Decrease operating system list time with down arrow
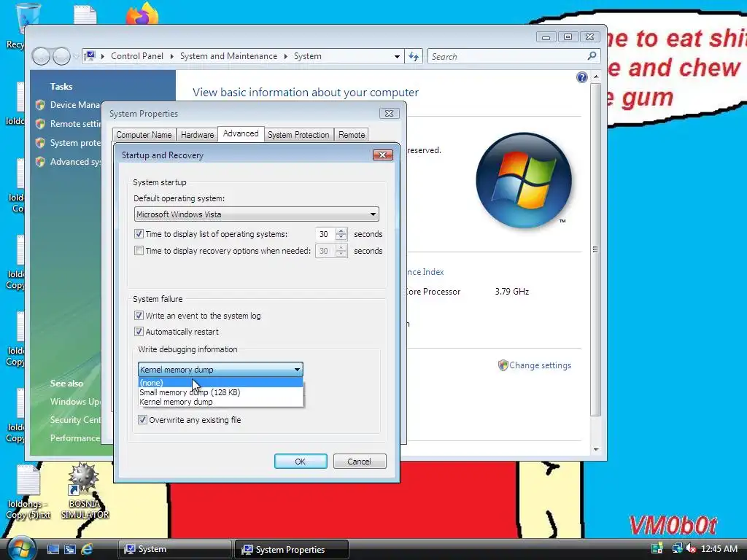 (x=341, y=237)
